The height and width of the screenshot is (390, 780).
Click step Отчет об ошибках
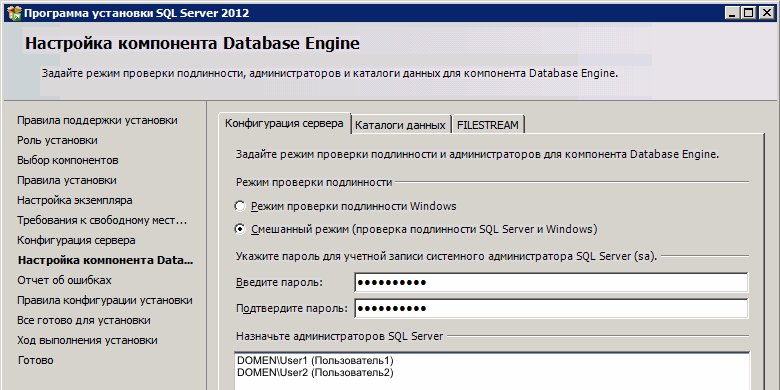[64, 280]
